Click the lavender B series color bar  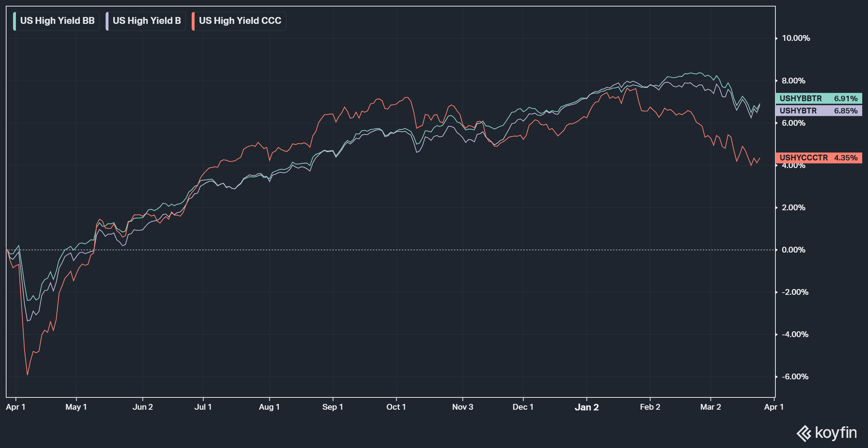(107, 21)
